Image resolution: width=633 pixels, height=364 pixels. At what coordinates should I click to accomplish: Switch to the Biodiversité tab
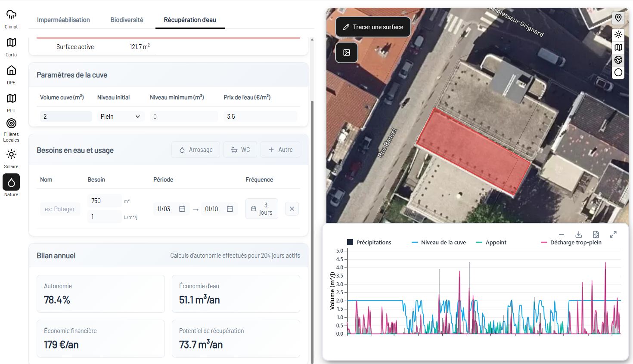click(127, 20)
